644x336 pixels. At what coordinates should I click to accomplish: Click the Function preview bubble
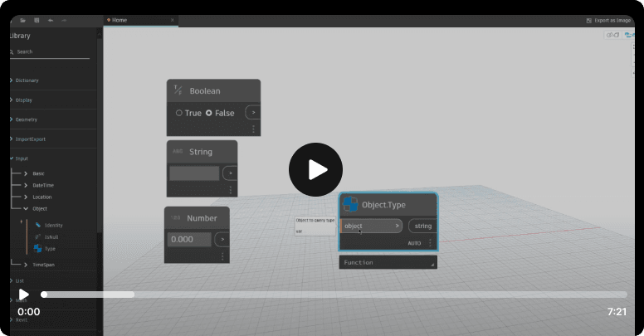tap(388, 262)
